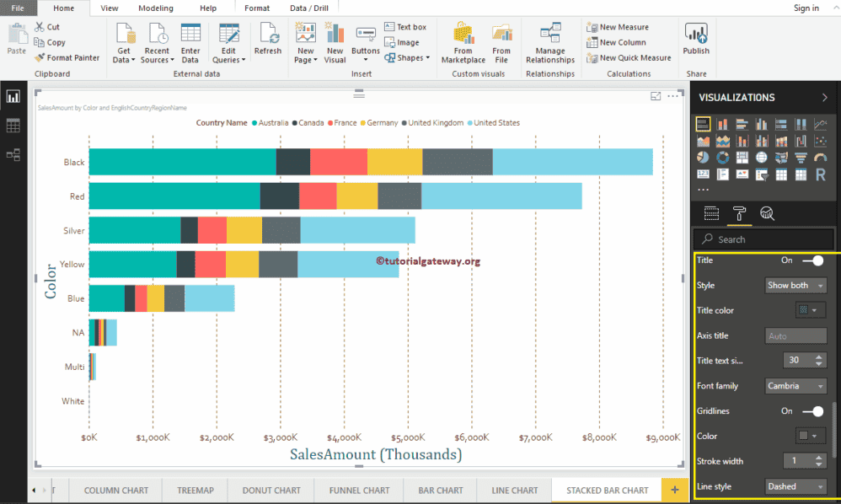
Task: Click the Sign in link
Action: (806, 8)
